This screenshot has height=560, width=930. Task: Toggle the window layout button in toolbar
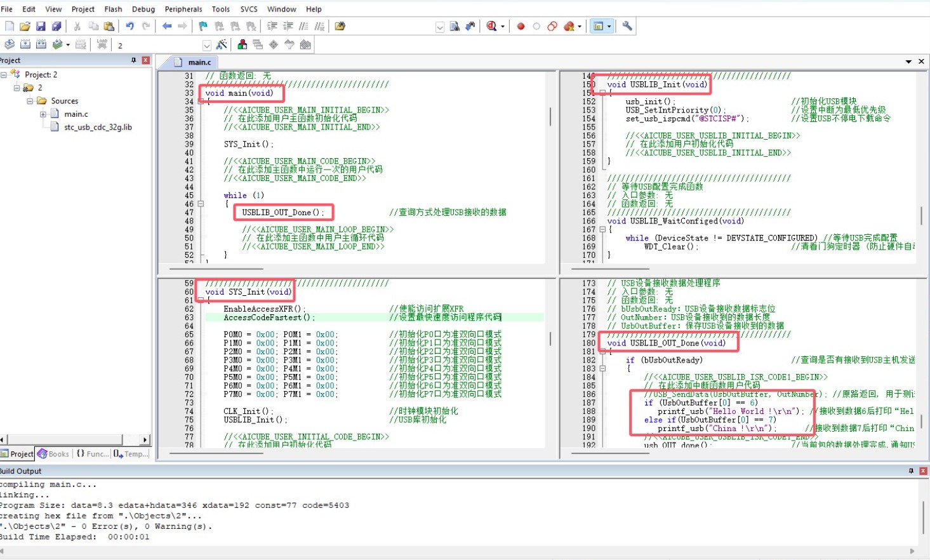[597, 26]
